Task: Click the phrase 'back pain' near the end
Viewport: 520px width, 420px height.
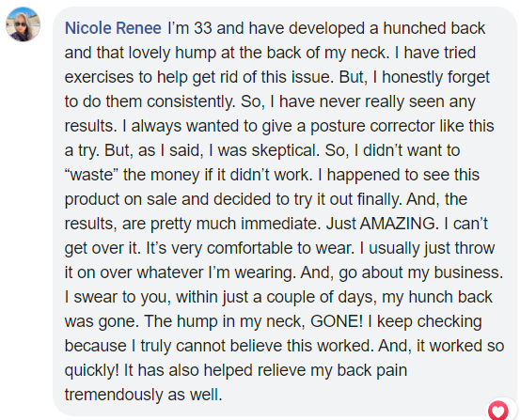Action: click(x=371, y=370)
